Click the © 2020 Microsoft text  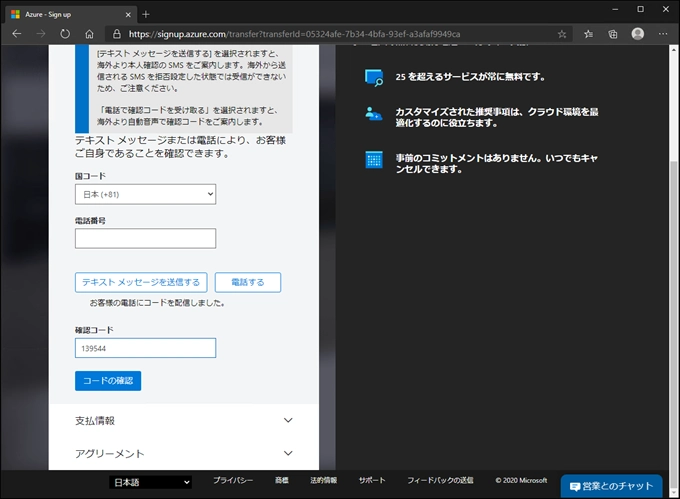click(521, 480)
